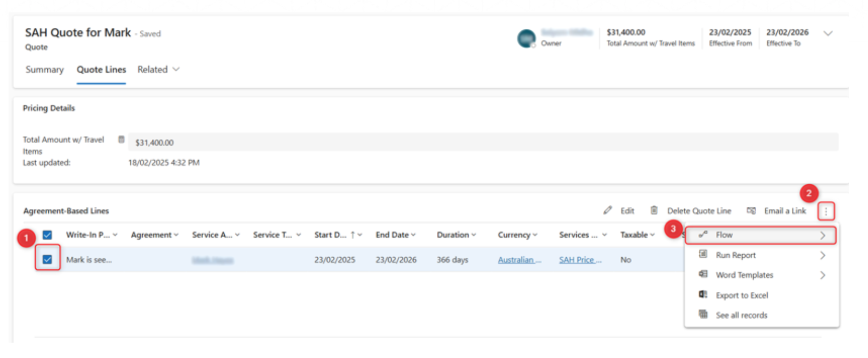Viewport: 868px width, 358px height.
Task: Click the Run Report icon
Action: click(703, 254)
